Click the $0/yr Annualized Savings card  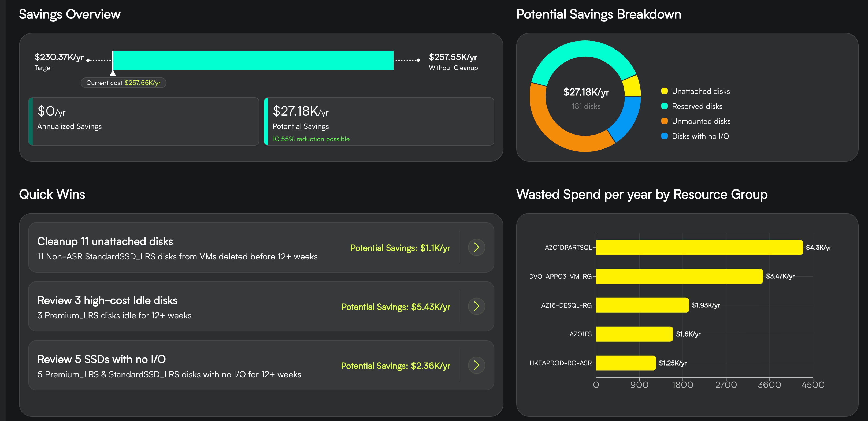pyautogui.click(x=144, y=122)
